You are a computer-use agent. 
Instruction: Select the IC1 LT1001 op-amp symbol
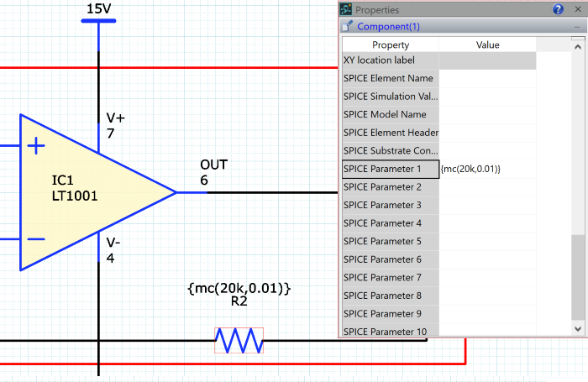pyautogui.click(x=97, y=192)
